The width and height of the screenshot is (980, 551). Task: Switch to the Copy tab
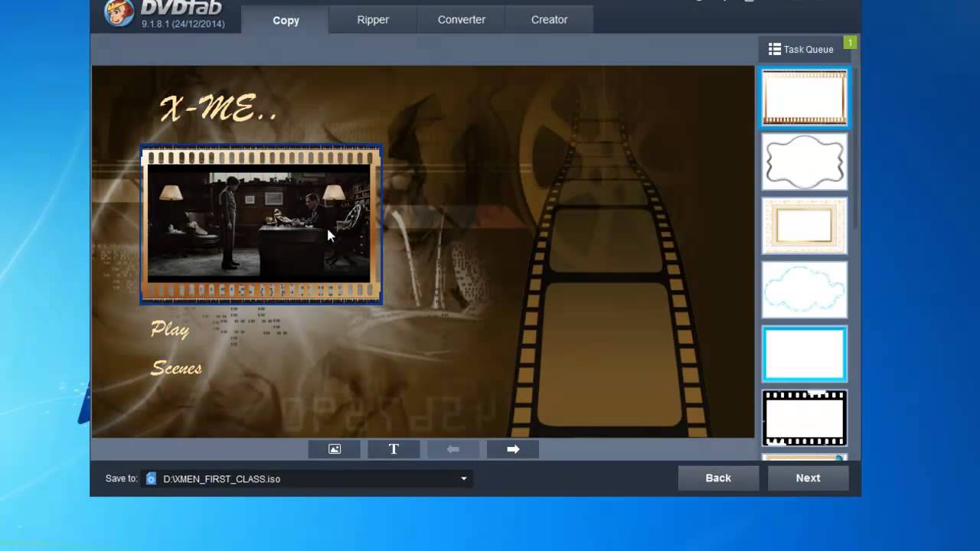tap(286, 20)
